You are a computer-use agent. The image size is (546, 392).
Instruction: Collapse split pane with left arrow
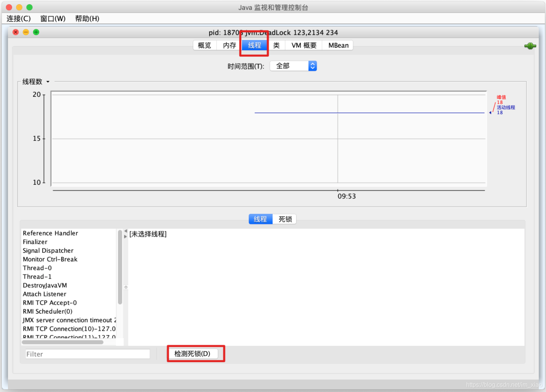[126, 231]
